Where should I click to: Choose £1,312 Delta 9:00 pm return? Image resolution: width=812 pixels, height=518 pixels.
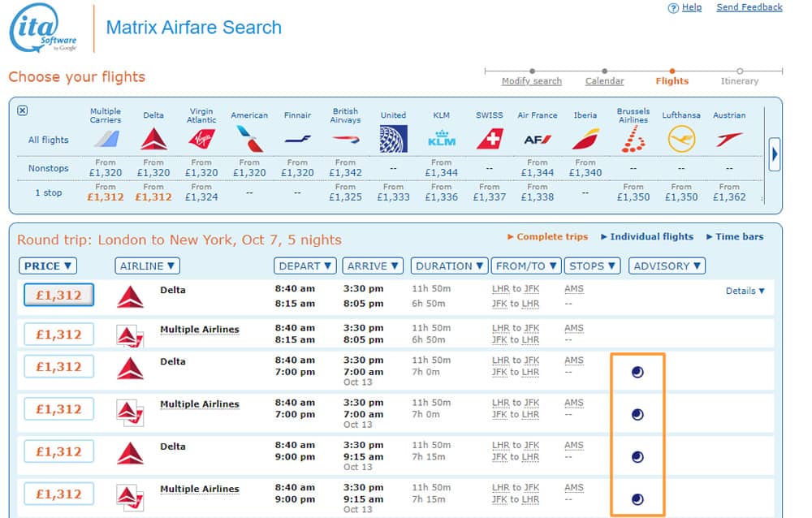(59, 451)
